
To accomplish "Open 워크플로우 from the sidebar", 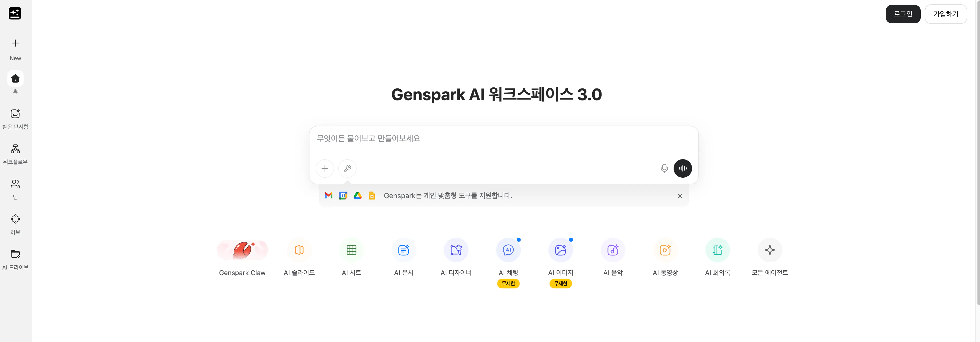I will [x=15, y=153].
